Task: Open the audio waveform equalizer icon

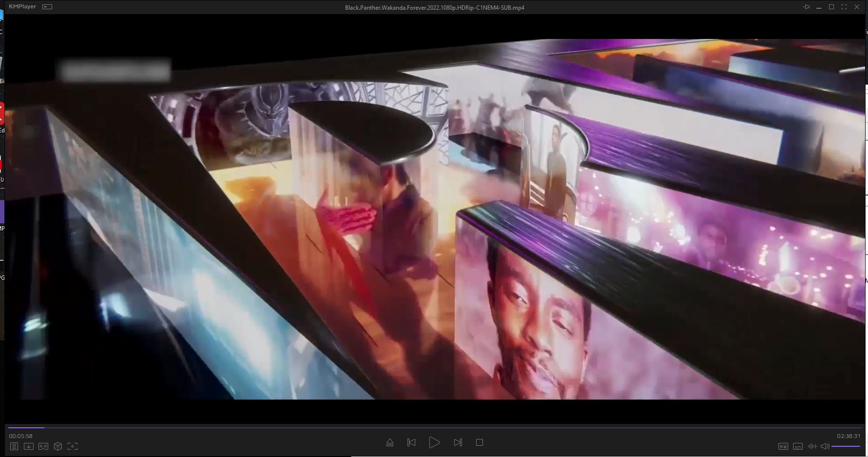Action: click(812, 446)
